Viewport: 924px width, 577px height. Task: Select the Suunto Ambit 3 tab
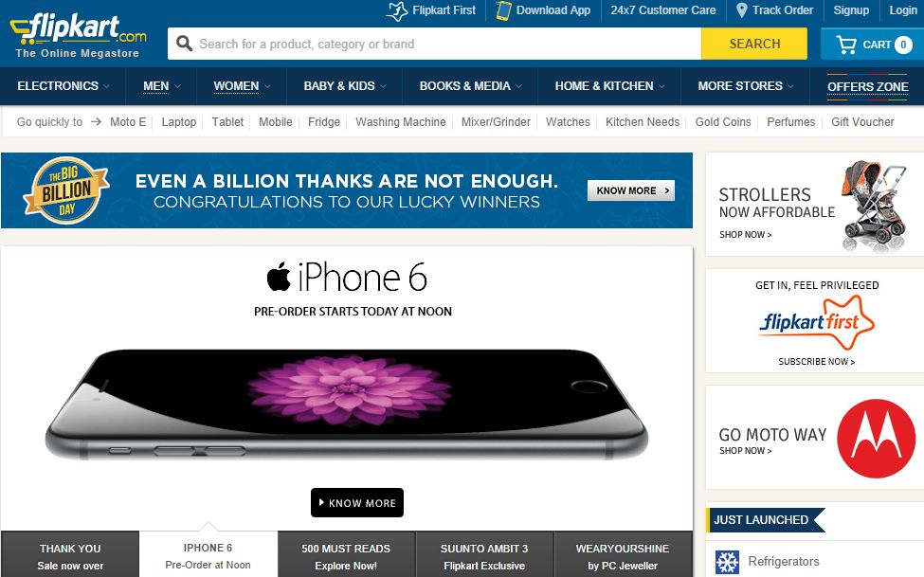coord(484,554)
